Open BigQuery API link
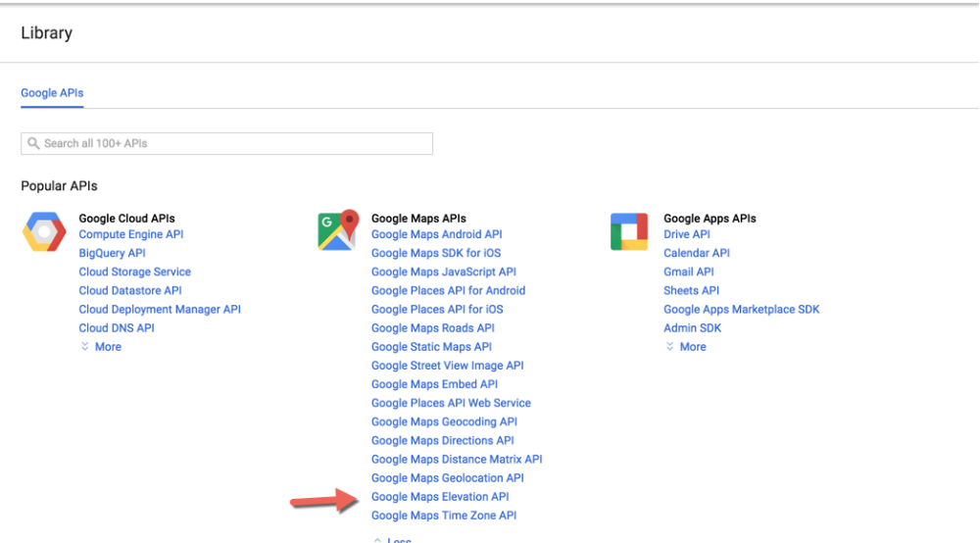 (x=112, y=253)
